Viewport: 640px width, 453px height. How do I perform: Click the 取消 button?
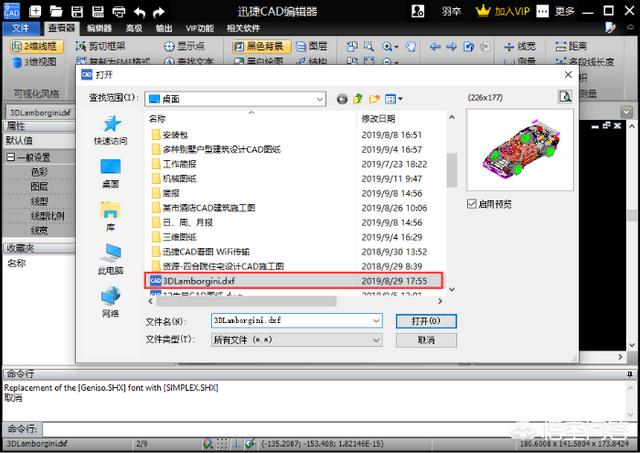tap(426, 340)
